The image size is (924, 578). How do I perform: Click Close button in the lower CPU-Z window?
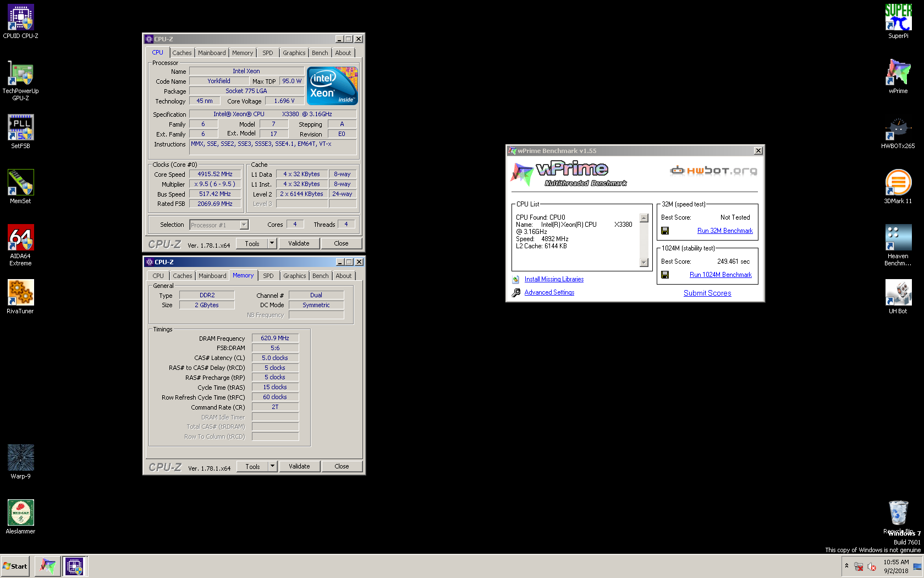342,466
